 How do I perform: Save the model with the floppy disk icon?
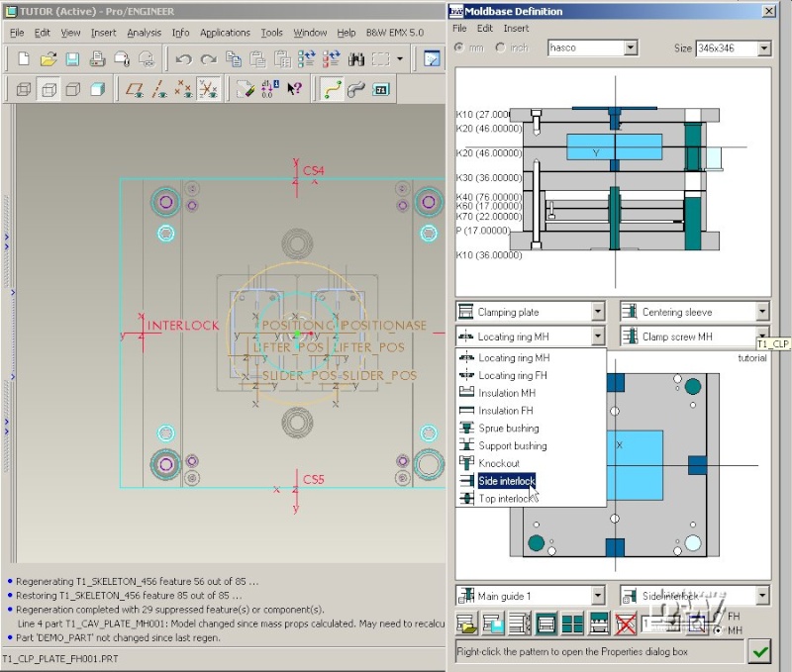click(72, 59)
